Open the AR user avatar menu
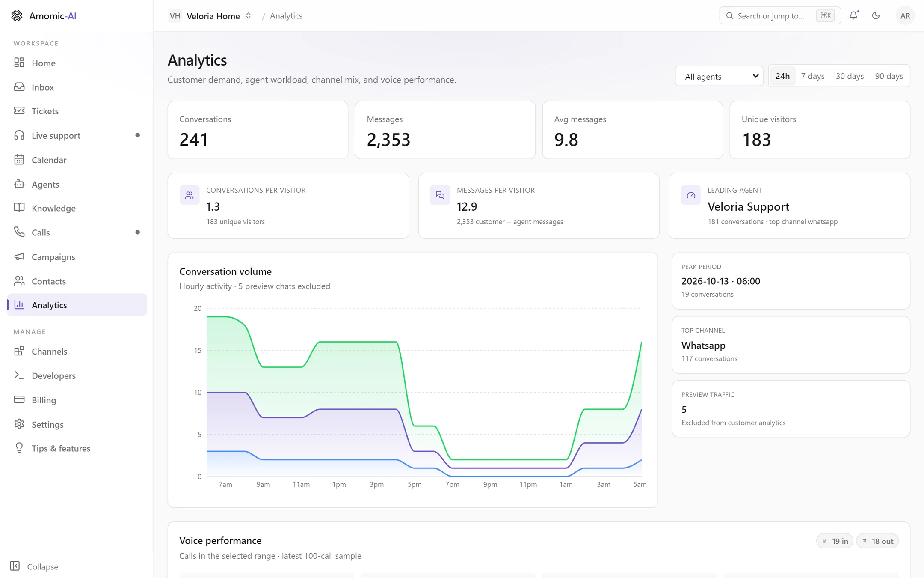The height and width of the screenshot is (578, 924). click(905, 16)
